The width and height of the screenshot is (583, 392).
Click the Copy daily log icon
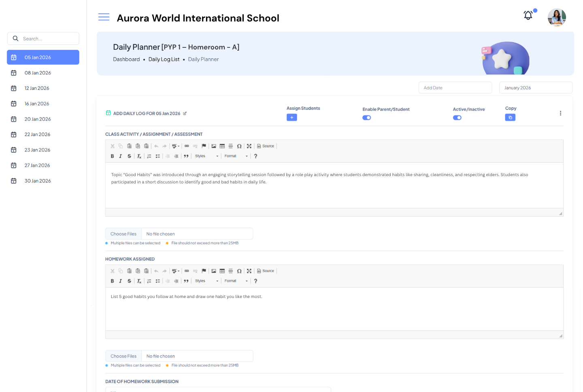(x=510, y=117)
